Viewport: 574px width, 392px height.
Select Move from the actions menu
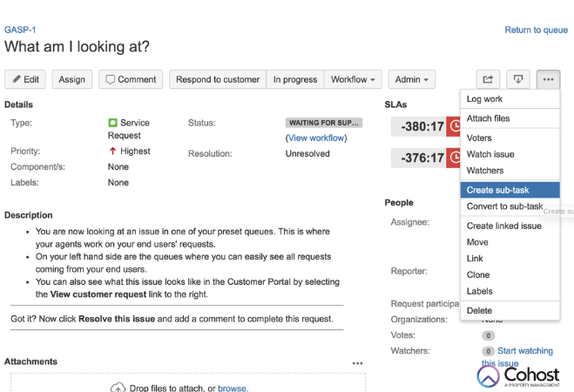click(510, 242)
